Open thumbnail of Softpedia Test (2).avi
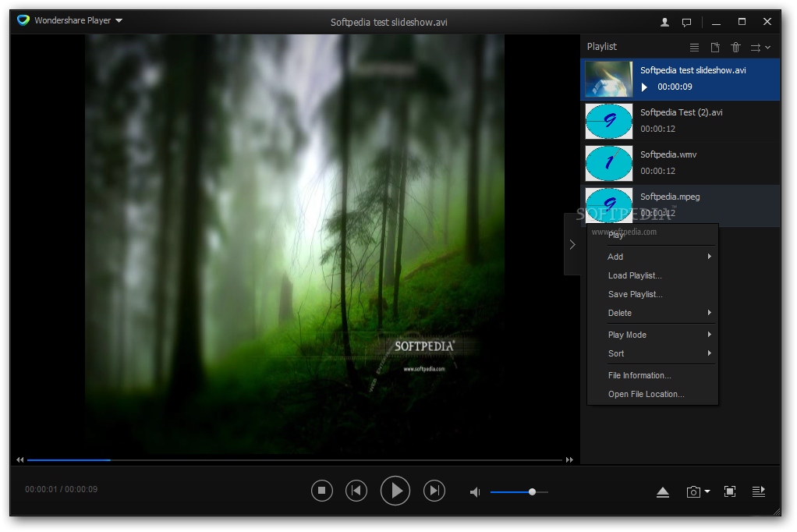 click(x=609, y=121)
